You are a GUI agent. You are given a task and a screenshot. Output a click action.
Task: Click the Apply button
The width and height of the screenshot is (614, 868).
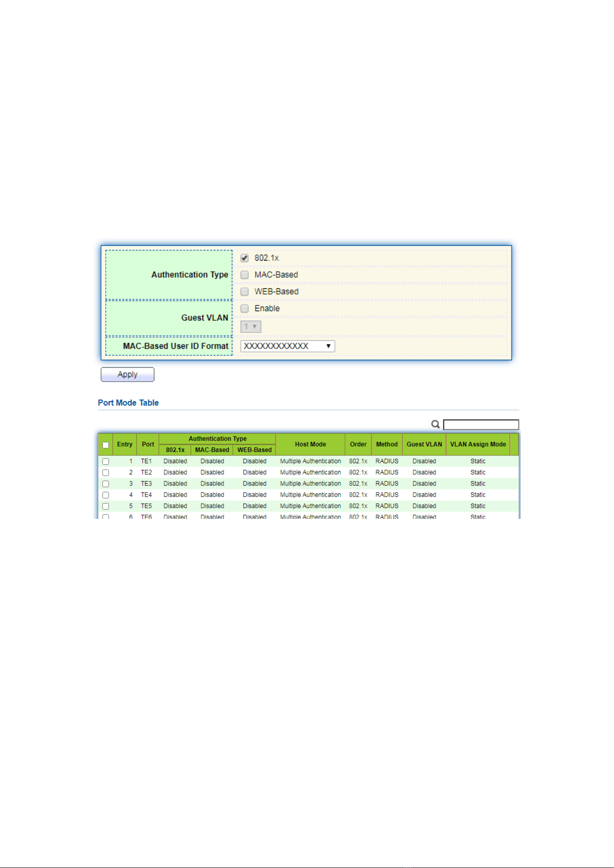[128, 375]
